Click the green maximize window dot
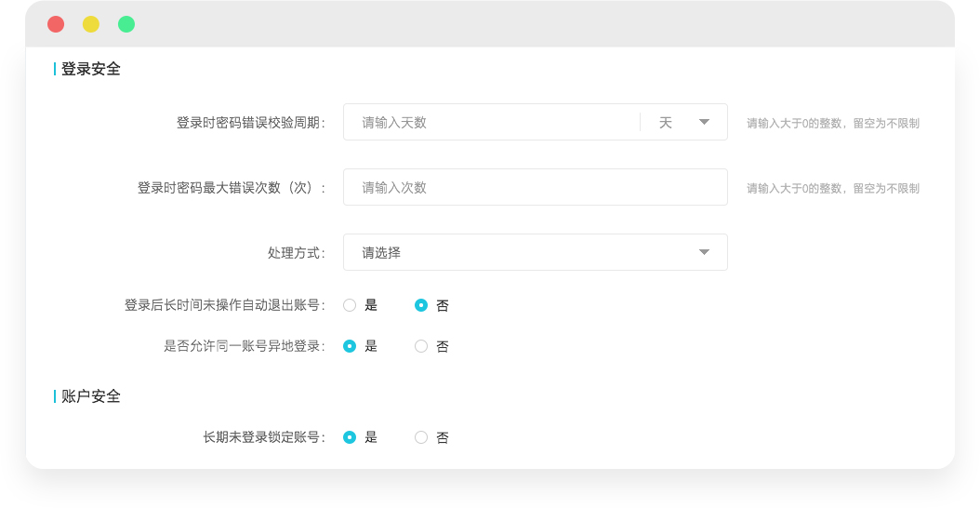 126,24
